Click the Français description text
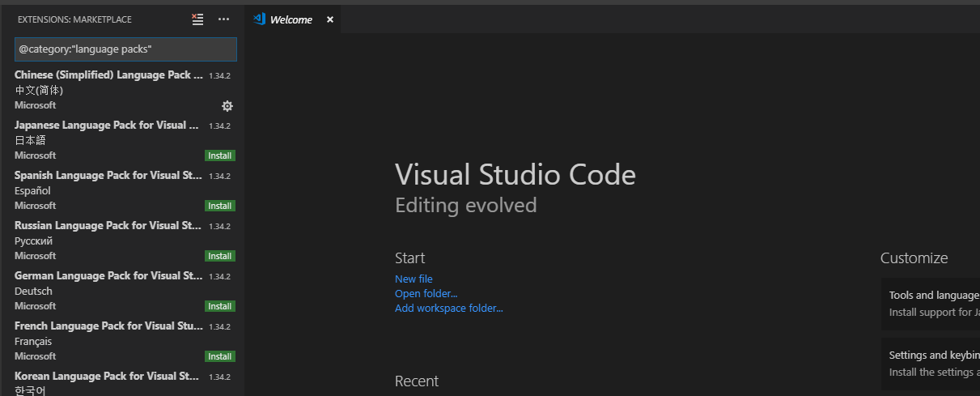Screen dimensions: 980x396 coord(33,342)
